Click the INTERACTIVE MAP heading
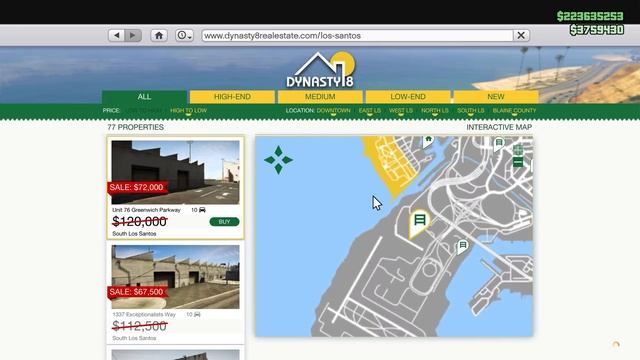The image size is (640, 360). [x=499, y=127]
